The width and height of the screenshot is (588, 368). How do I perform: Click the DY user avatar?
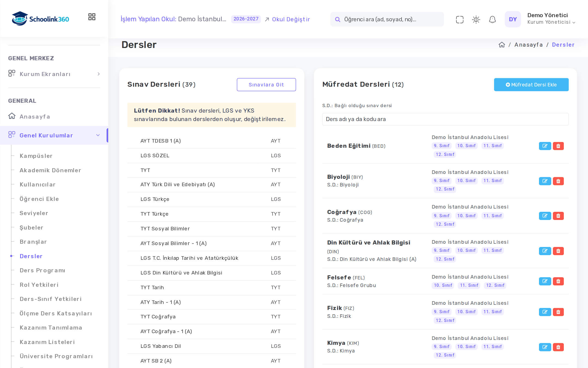pyautogui.click(x=513, y=19)
